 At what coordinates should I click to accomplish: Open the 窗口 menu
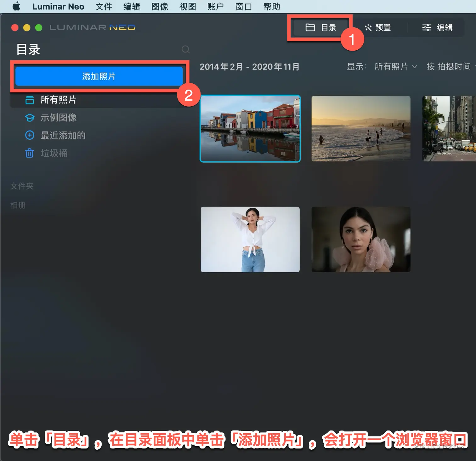pos(244,7)
